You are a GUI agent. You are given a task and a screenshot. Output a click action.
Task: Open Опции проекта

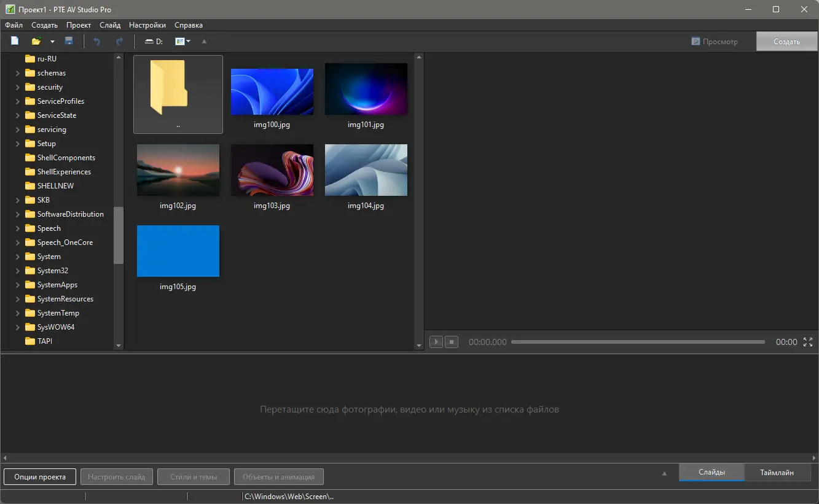click(39, 476)
